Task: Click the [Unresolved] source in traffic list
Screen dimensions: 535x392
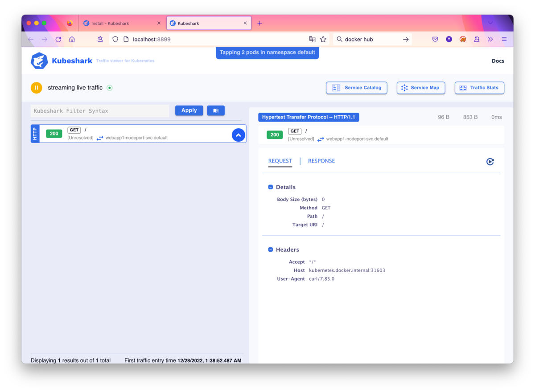Action: [x=81, y=138]
